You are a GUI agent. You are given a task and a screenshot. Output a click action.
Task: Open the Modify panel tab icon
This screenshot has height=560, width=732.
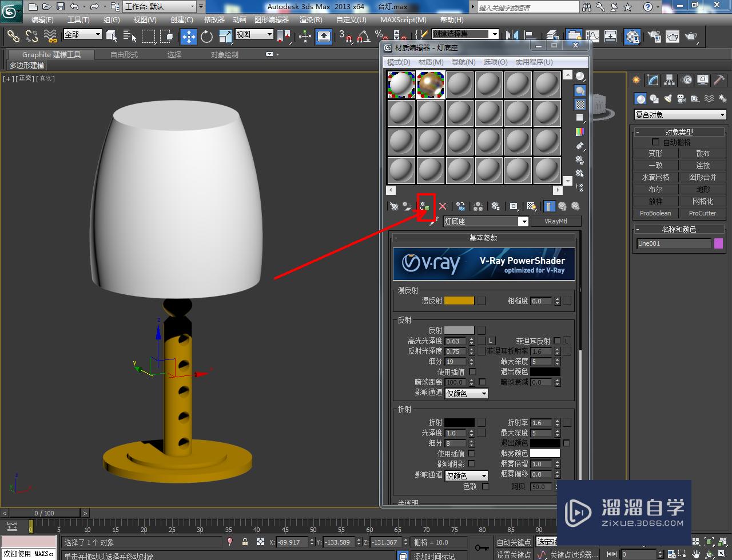[653, 80]
